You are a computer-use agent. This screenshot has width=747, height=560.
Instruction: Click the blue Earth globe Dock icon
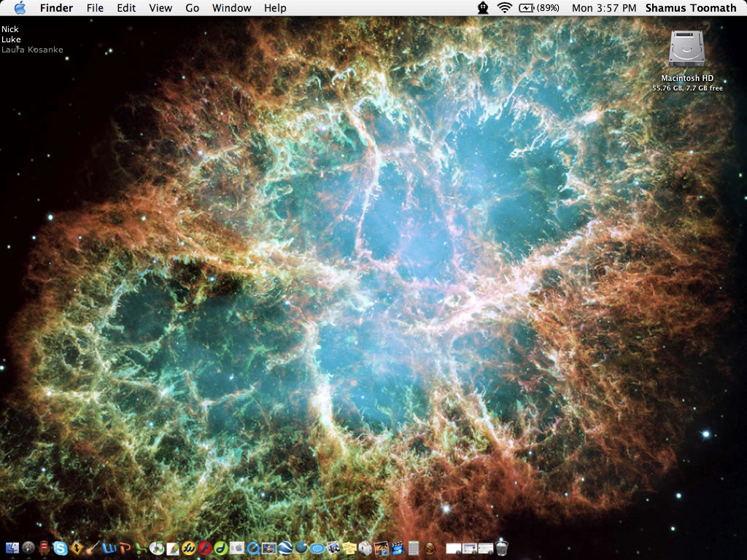point(301,547)
